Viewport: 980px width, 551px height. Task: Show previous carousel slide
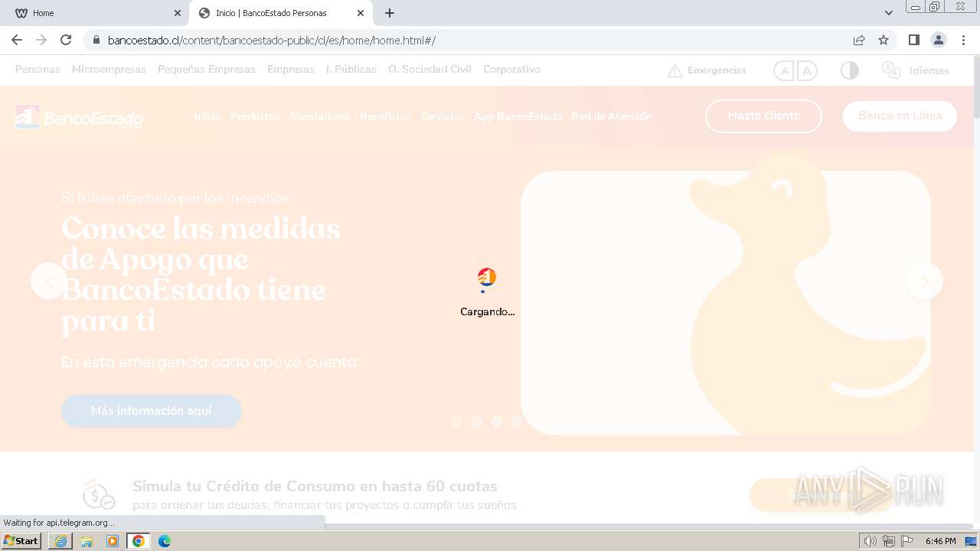[x=49, y=281]
